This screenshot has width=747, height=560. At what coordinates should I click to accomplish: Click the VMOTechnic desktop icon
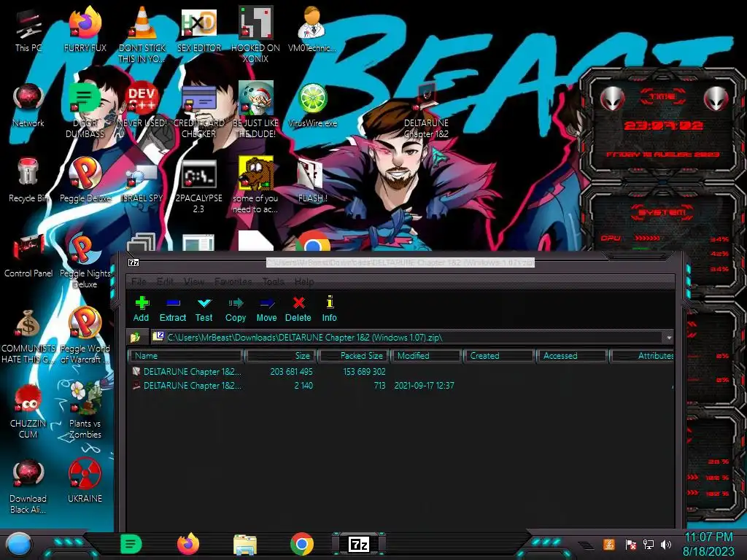312,29
